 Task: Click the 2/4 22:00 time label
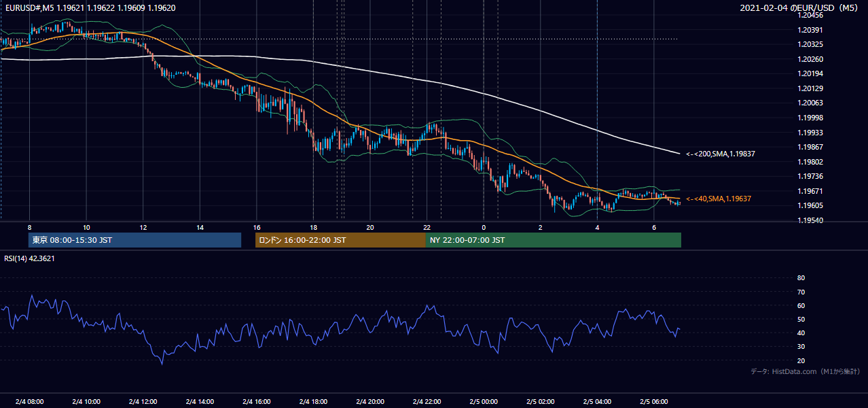pos(427,401)
